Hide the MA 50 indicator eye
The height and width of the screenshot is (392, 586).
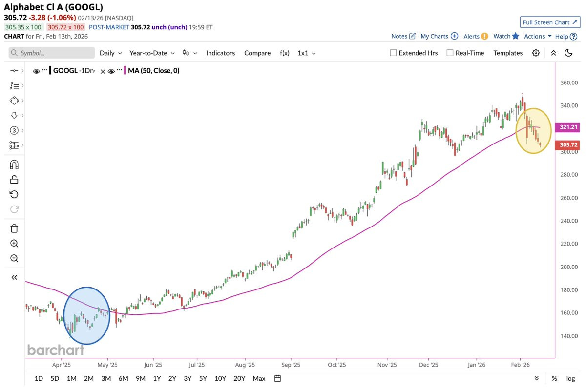click(x=111, y=71)
